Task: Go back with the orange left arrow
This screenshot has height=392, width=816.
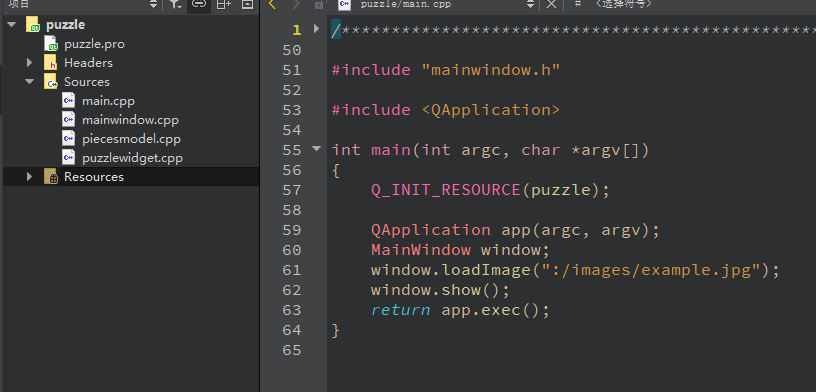Action: (272, 4)
